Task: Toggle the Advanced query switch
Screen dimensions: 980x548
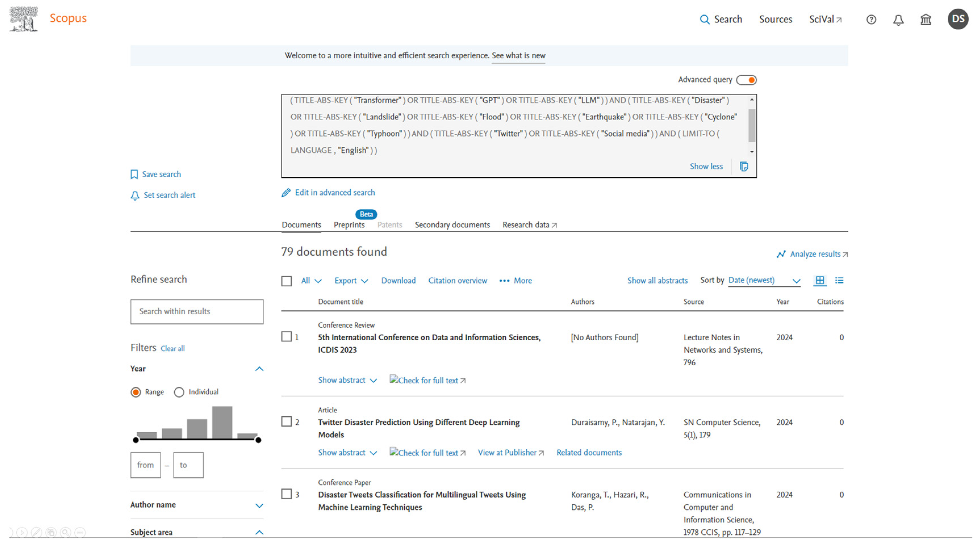Action: click(x=746, y=80)
